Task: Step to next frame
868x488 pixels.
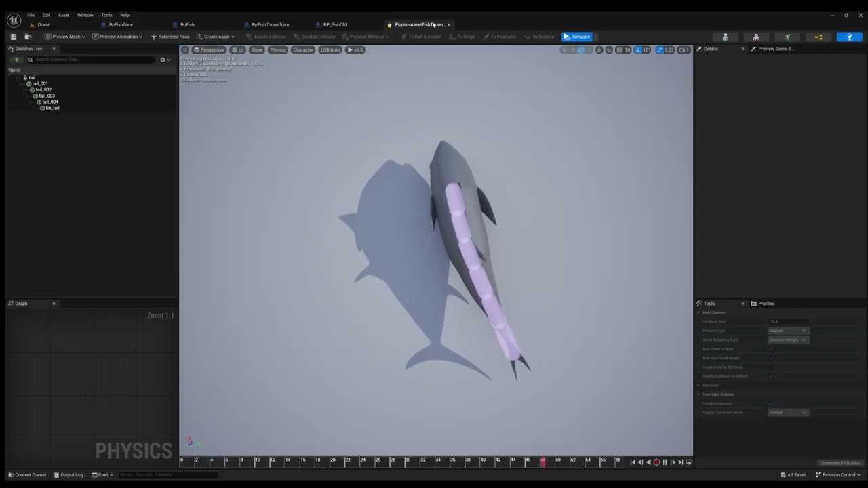Action: click(x=673, y=462)
